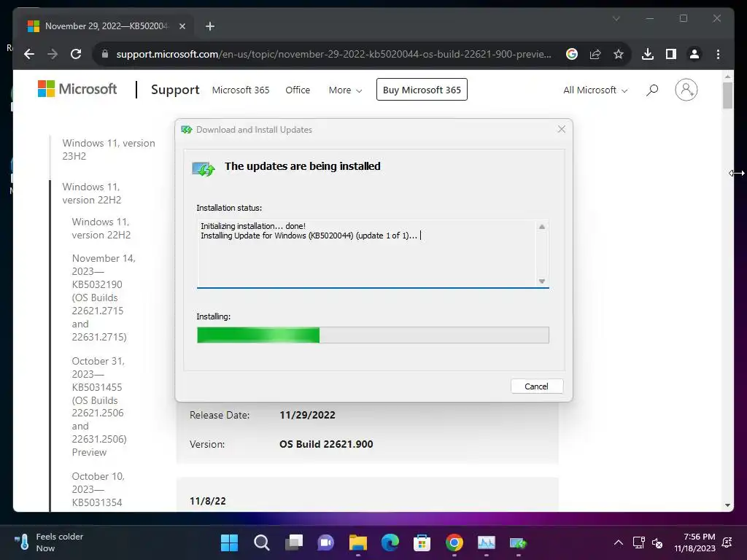Screen dimensions: 747x560
Task: Click the search magnifier on Microsoft site
Action: 652,90
